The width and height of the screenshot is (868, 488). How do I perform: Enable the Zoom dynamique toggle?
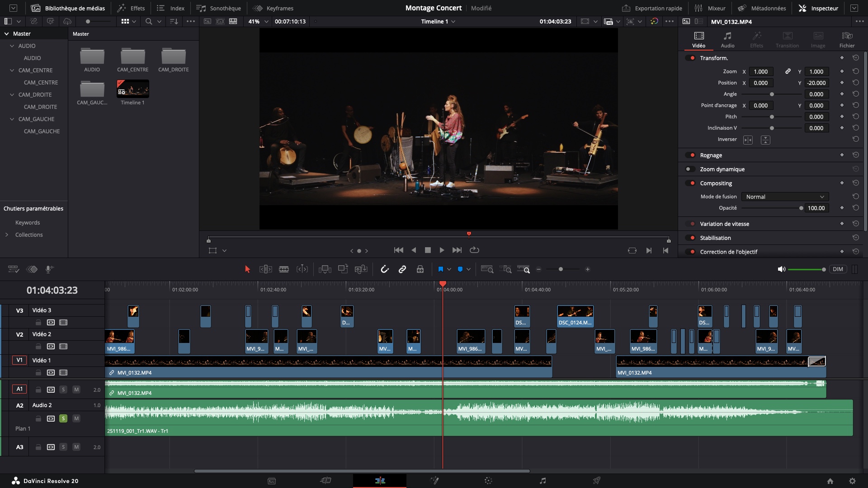pyautogui.click(x=690, y=169)
